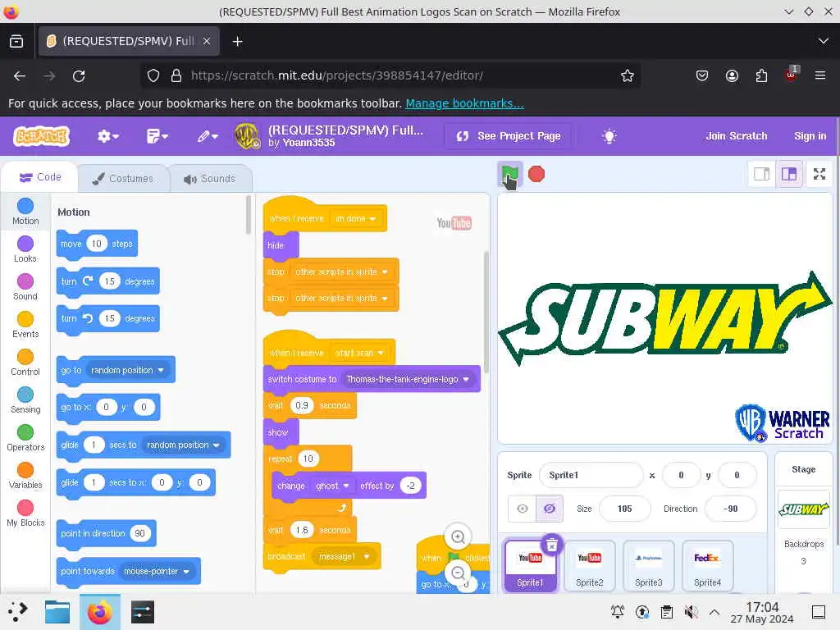Open the Edit pencil menu

click(x=208, y=137)
